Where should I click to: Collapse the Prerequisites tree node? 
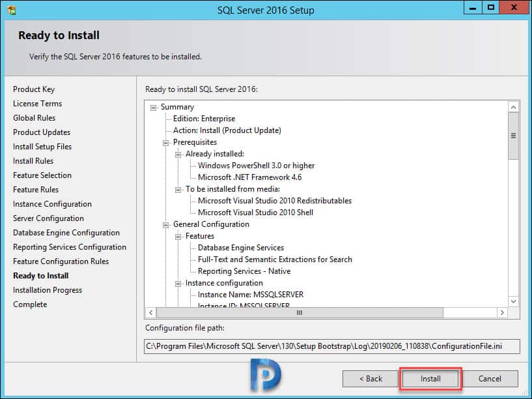[x=165, y=143]
